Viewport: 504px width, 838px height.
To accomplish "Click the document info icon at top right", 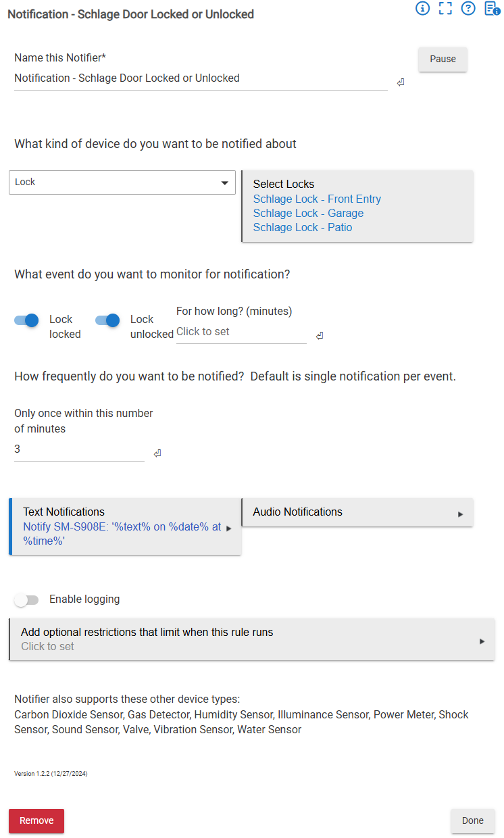I will click(x=492, y=9).
